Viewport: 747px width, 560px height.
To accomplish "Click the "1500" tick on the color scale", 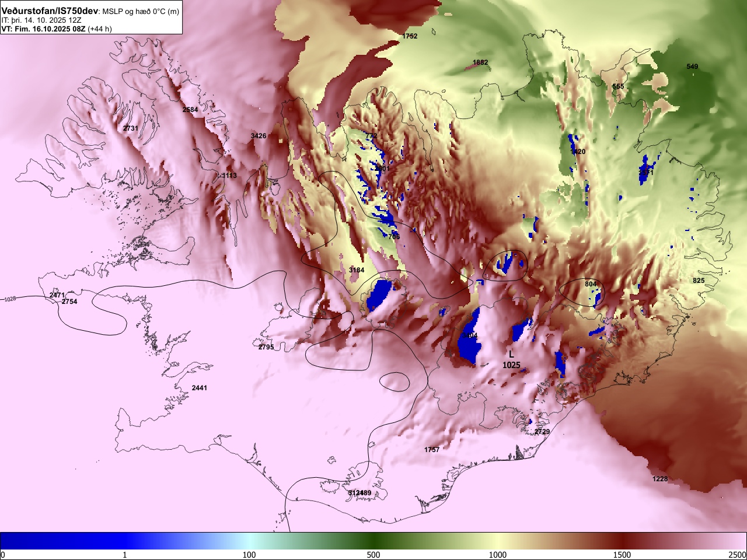I will coord(622,555).
